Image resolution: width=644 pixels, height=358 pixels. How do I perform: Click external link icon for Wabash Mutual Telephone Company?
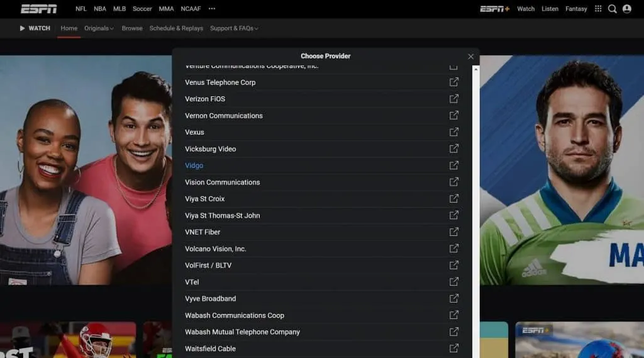(x=453, y=332)
